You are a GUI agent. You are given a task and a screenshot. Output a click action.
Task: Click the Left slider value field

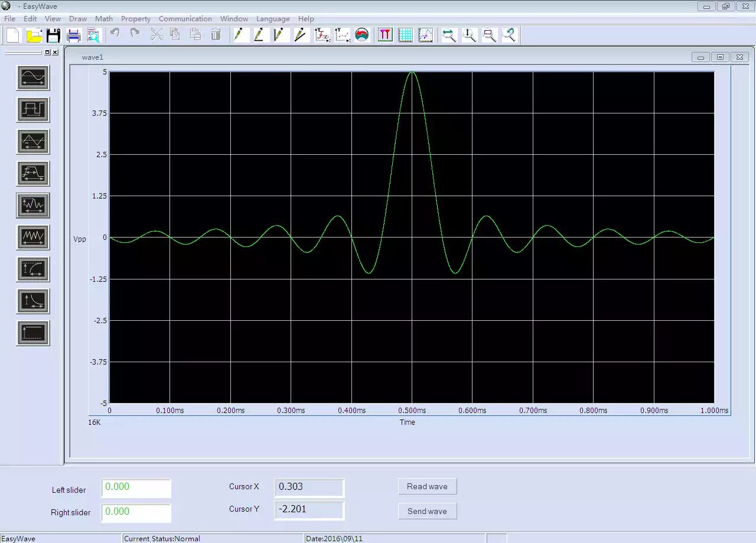[x=136, y=488]
